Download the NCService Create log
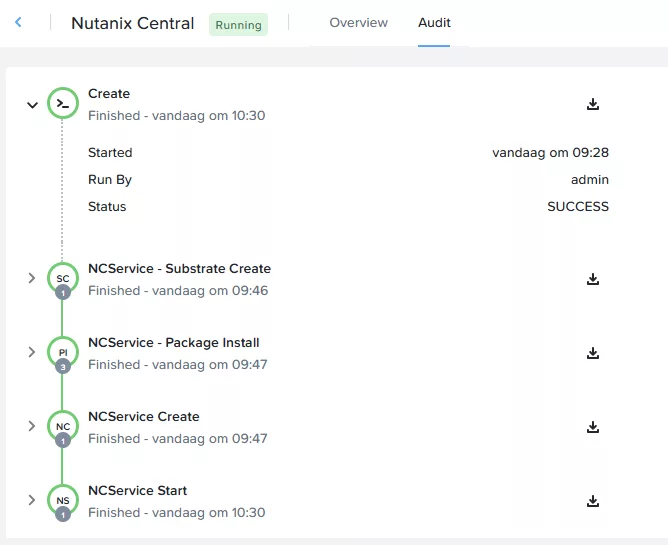The image size is (668, 545). [593, 427]
